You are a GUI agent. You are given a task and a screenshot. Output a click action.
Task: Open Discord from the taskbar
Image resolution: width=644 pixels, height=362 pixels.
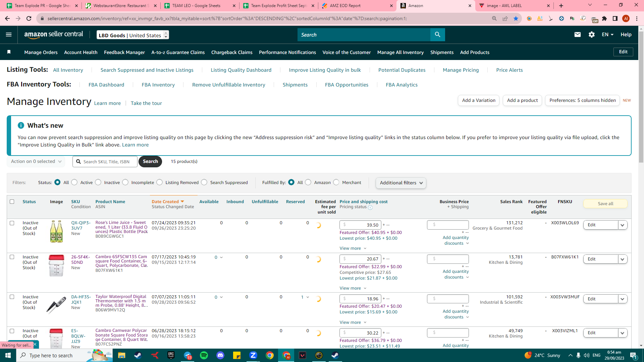click(220, 355)
